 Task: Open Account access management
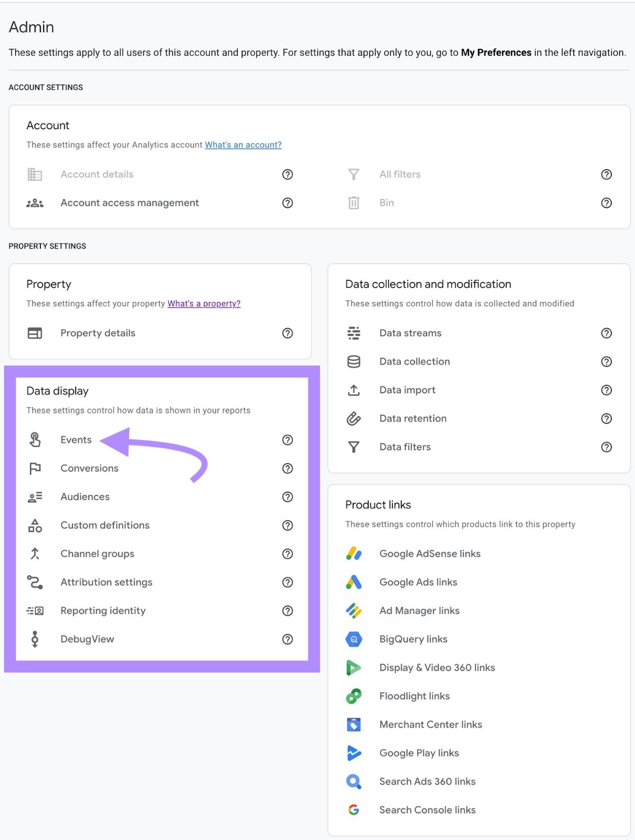point(130,203)
